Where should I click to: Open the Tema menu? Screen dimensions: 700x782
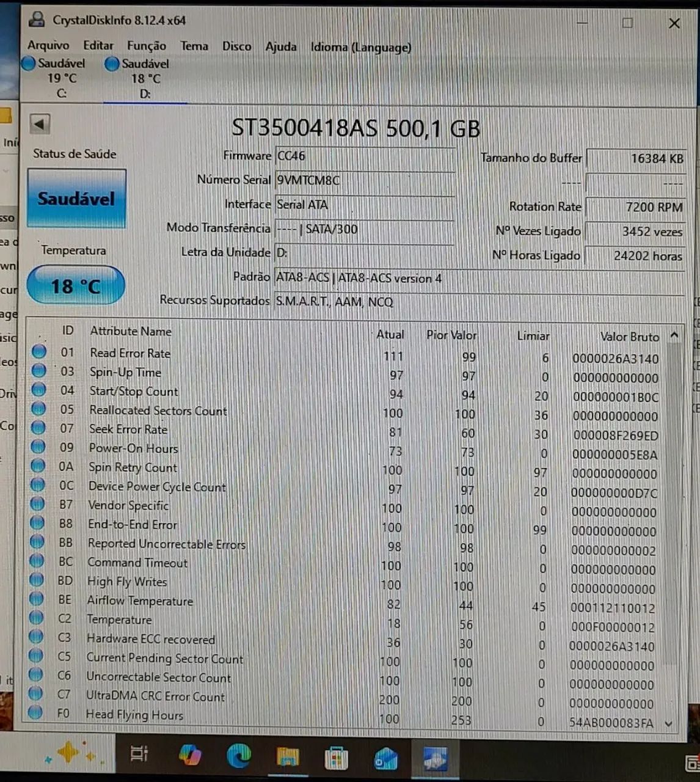(x=194, y=46)
